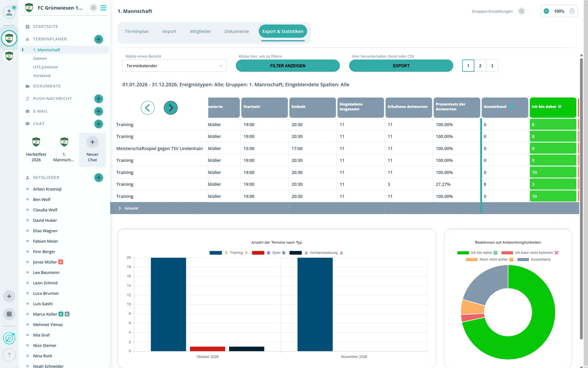
Task: Open the Herbstfest 2026 chat icon
Action: coord(36,142)
